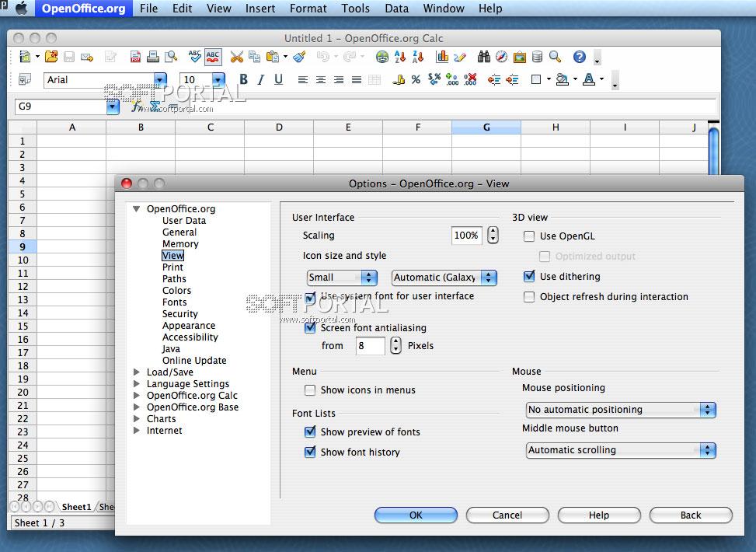
Task: Click the Sort Ascending icon
Action: tap(400, 57)
